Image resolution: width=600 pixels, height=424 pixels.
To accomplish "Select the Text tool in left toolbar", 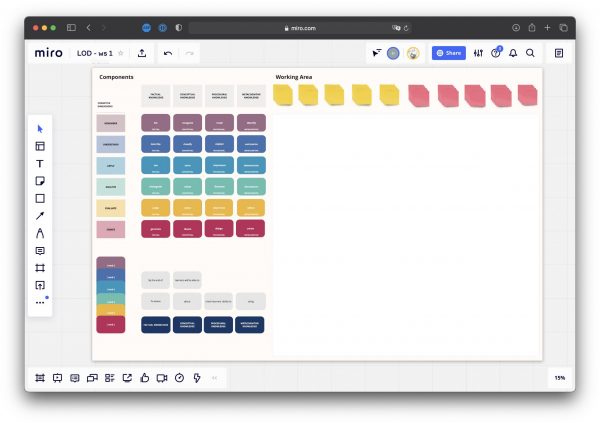I will click(x=40, y=163).
